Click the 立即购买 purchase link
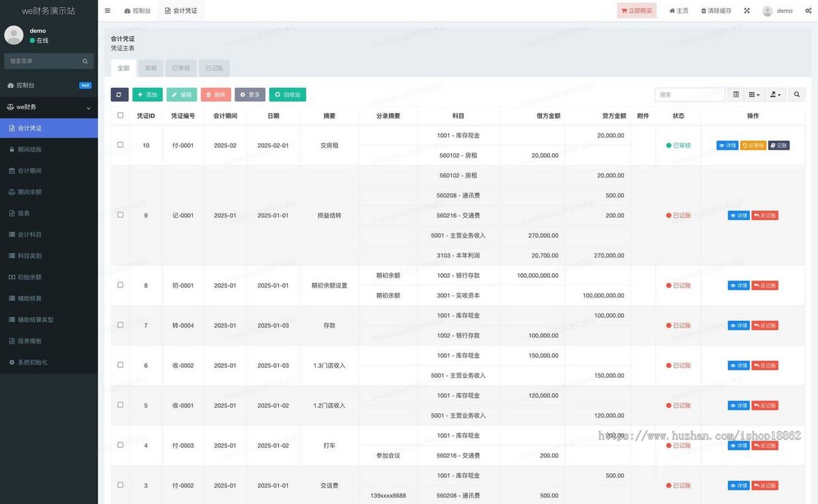This screenshot has width=818, height=504. coord(637,10)
